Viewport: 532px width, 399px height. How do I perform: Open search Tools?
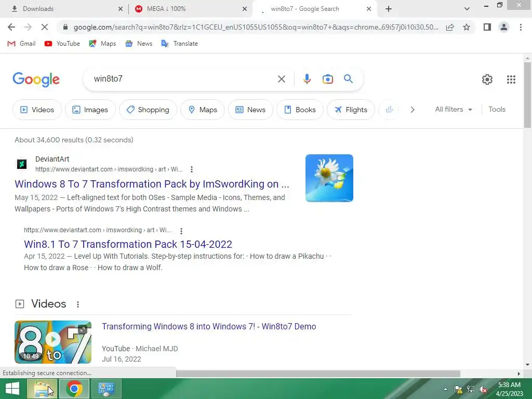coord(497,109)
